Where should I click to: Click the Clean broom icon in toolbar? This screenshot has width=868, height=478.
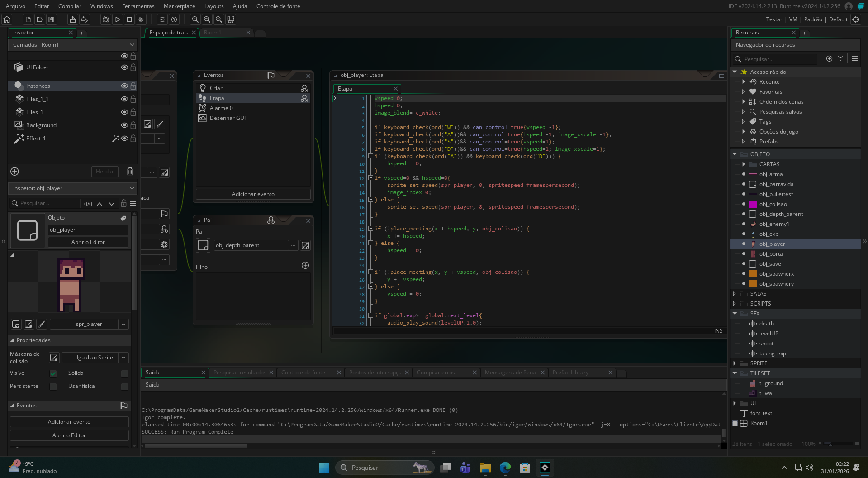141,19
